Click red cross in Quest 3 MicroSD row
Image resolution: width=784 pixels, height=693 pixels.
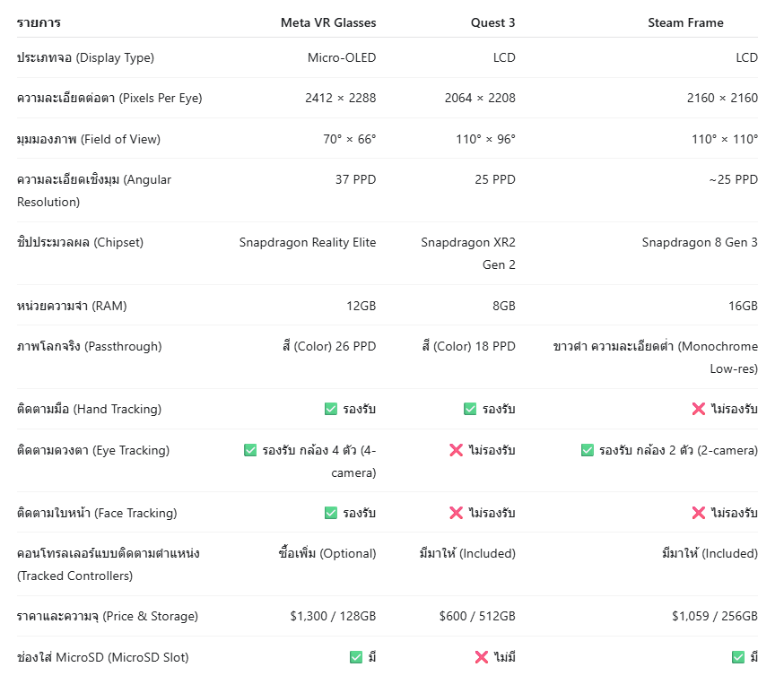tap(482, 657)
